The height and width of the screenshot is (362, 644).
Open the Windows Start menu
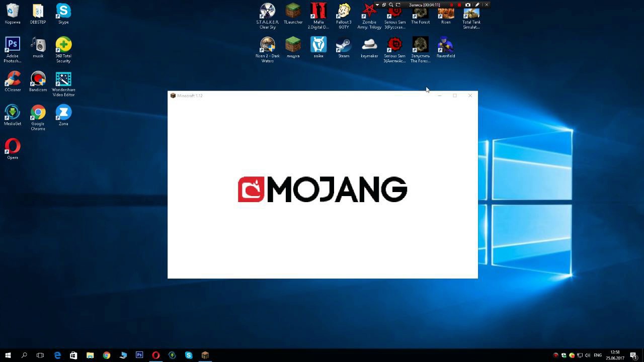click(8, 355)
